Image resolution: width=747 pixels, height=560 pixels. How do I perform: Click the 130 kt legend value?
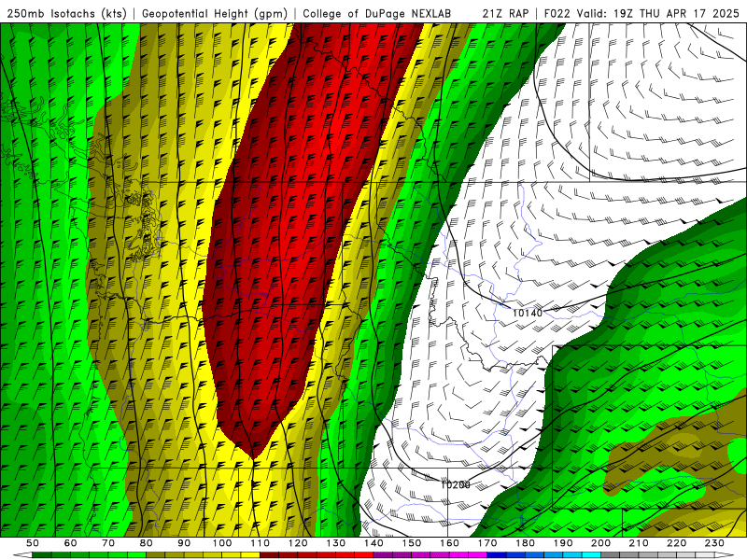[x=336, y=543]
